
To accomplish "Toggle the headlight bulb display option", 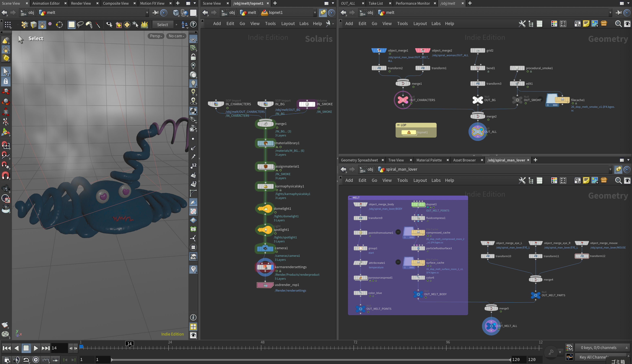I will click(x=193, y=83).
